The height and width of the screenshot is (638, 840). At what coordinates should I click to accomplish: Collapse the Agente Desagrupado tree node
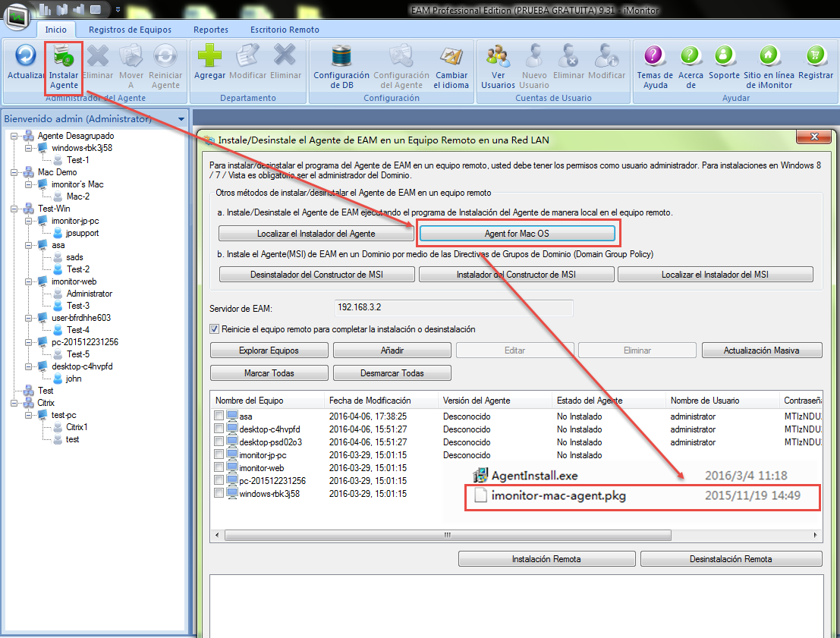click(x=14, y=136)
